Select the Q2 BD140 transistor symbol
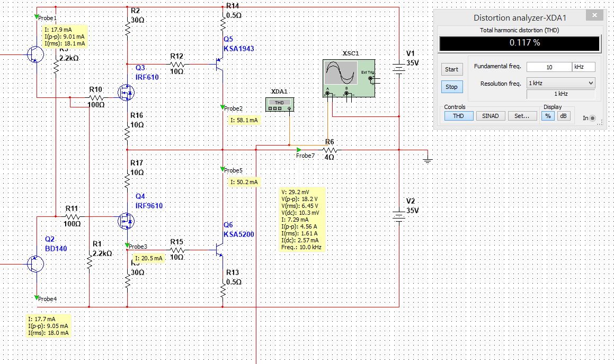 point(35,263)
